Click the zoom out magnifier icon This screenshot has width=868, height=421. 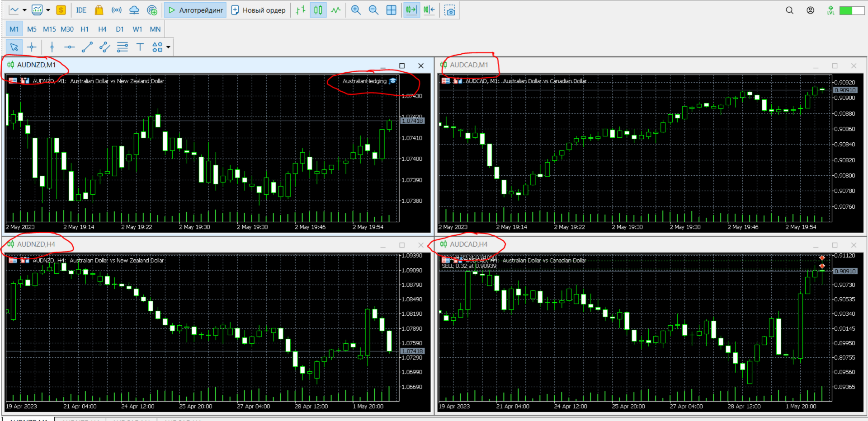tap(373, 10)
